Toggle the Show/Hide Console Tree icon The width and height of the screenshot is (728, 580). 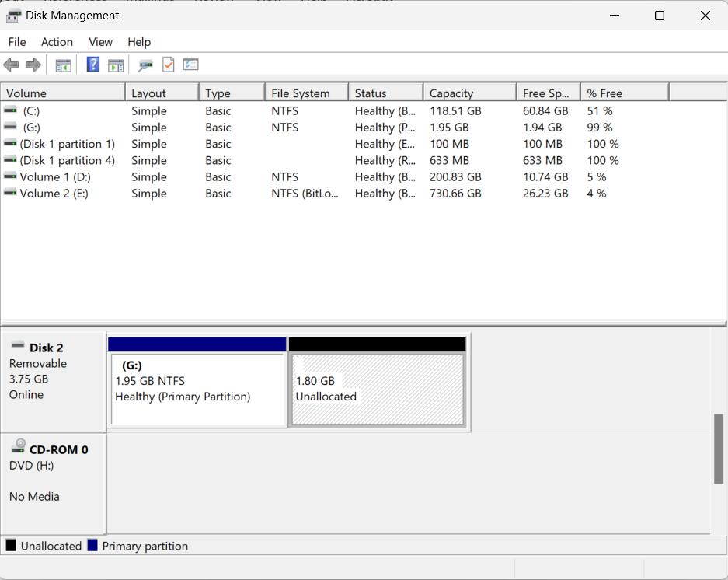(x=63, y=65)
